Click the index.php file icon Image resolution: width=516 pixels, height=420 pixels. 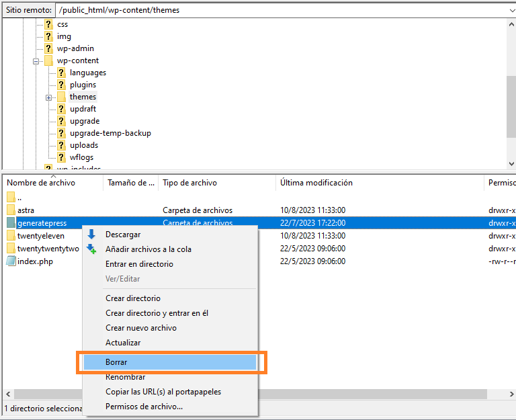tap(11, 261)
